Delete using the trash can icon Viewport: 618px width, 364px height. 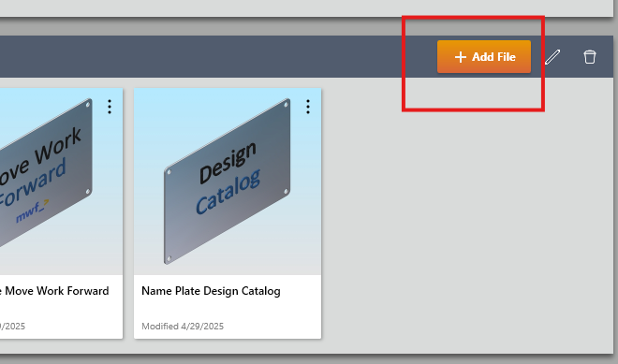click(590, 57)
